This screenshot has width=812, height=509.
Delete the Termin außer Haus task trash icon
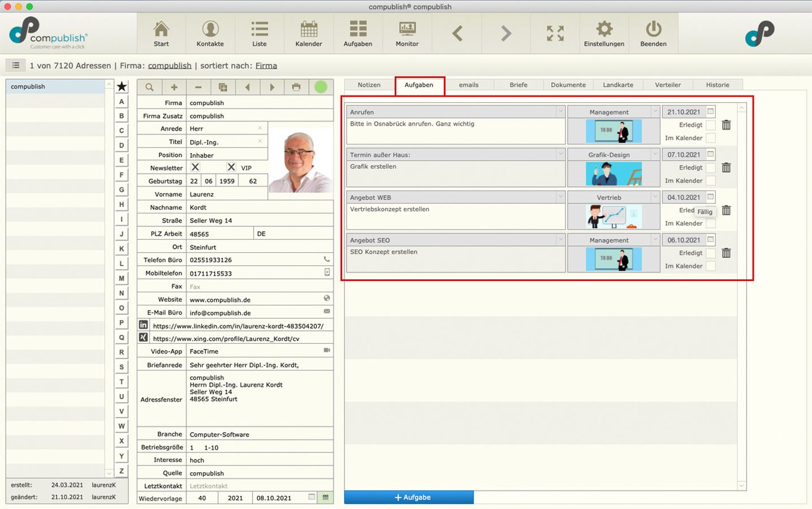point(726,167)
